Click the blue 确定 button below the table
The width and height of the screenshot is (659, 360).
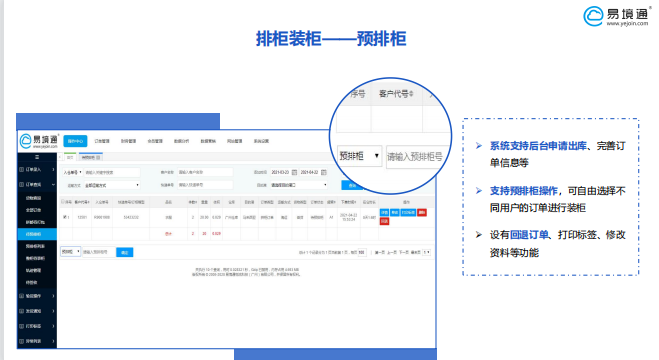click(124, 252)
